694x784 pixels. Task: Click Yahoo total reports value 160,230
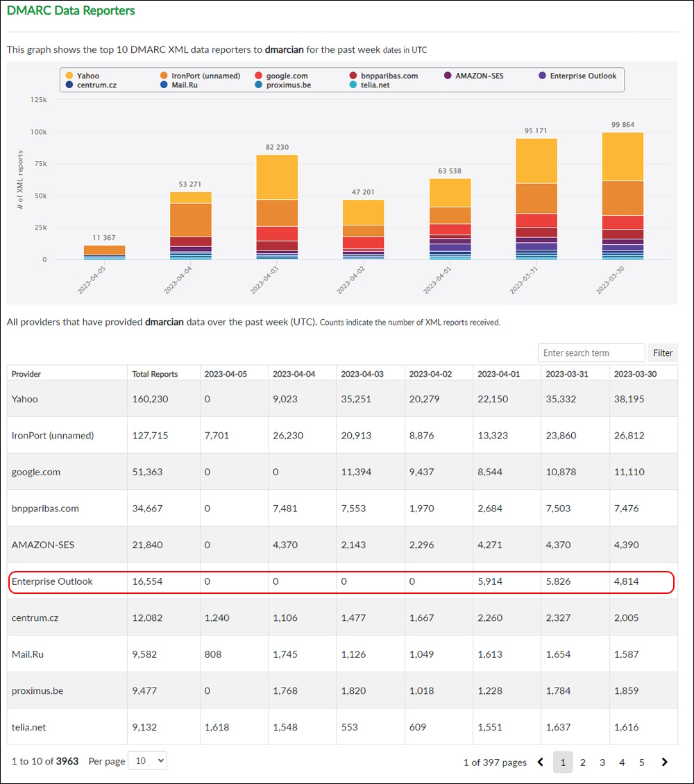pyautogui.click(x=150, y=399)
